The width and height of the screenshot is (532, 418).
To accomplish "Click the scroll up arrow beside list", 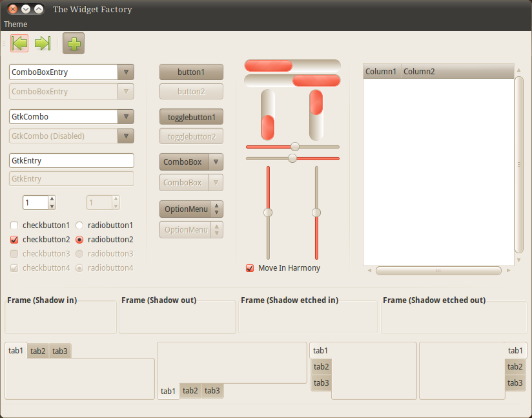I will tap(519, 70).
